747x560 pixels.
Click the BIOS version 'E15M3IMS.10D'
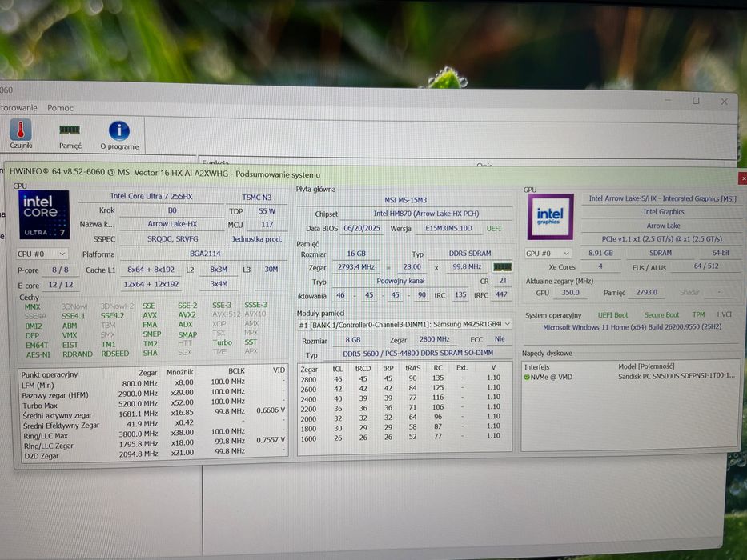coord(448,228)
